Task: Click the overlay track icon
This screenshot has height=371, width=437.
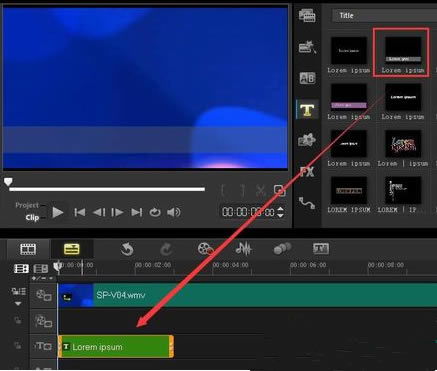Action: click(44, 321)
